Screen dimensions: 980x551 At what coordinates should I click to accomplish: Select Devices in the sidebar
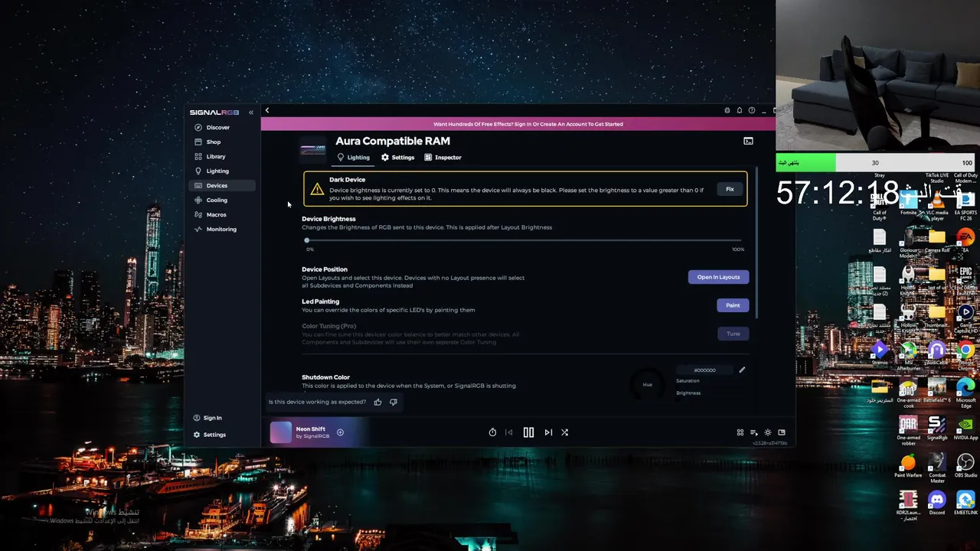click(221, 185)
